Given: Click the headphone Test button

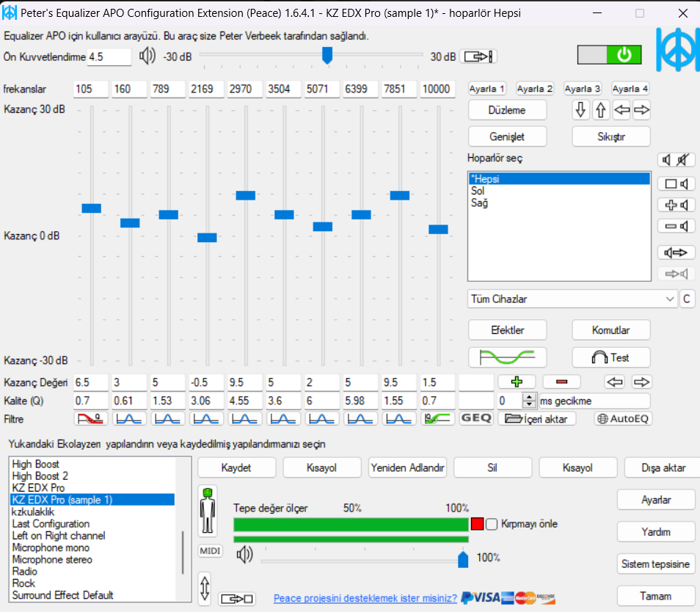Looking at the screenshot, I should [x=611, y=357].
